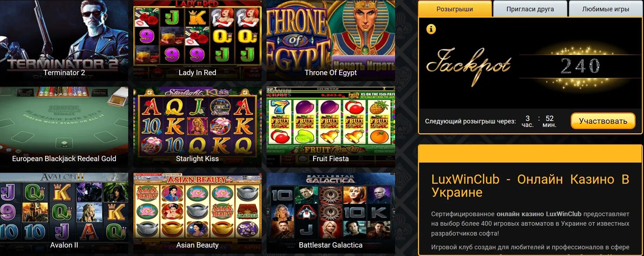644x256 pixels.
Task: Open the Battlestar Galactica game
Action: [331, 213]
